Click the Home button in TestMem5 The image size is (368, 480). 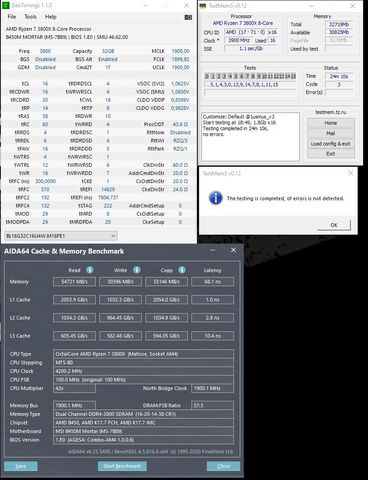[331, 123]
